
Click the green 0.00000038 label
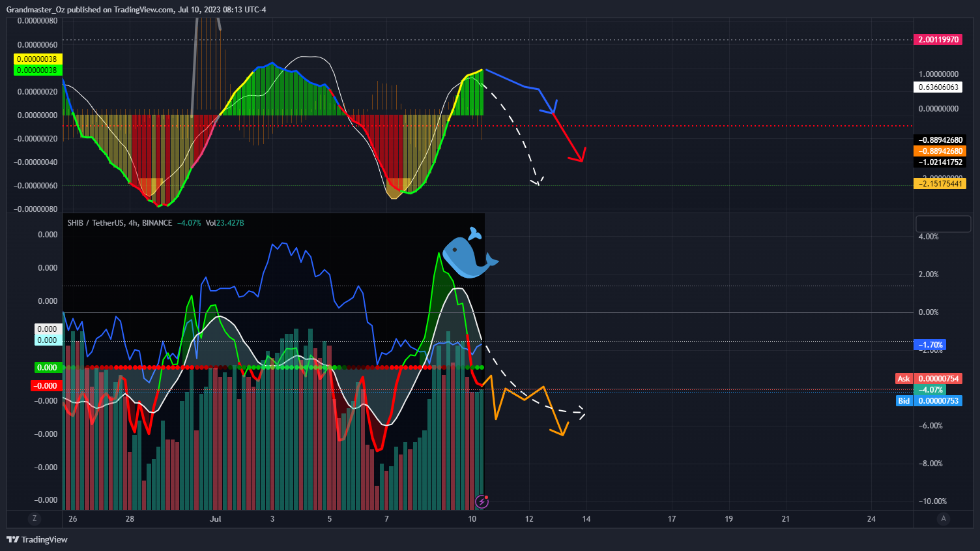(x=37, y=70)
